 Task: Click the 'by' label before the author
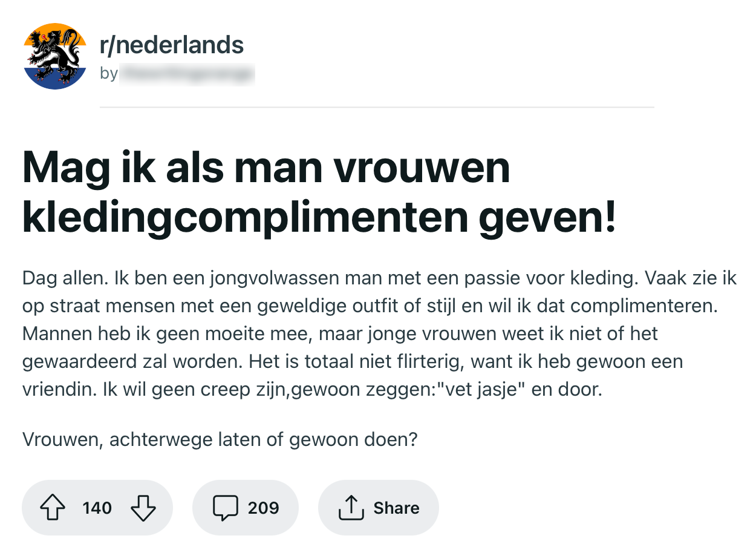point(109,74)
